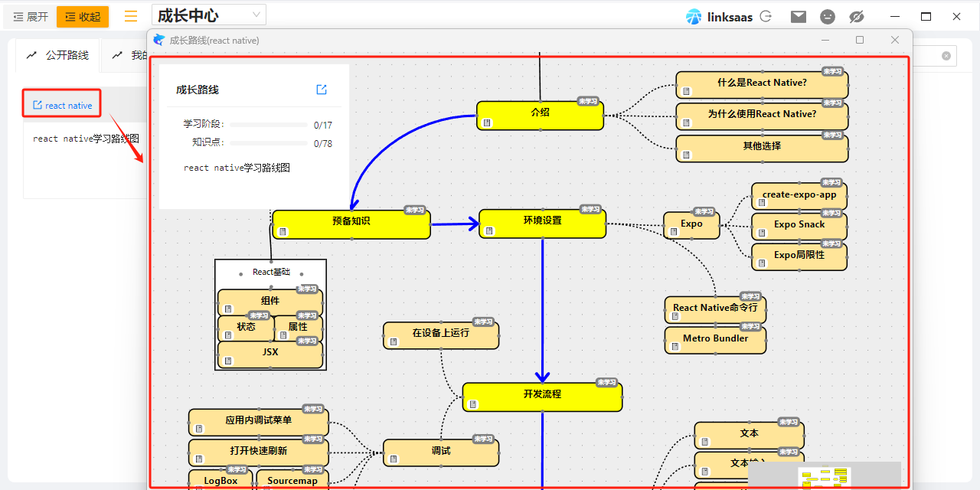Open the document icon on the Expo node

tap(673, 232)
